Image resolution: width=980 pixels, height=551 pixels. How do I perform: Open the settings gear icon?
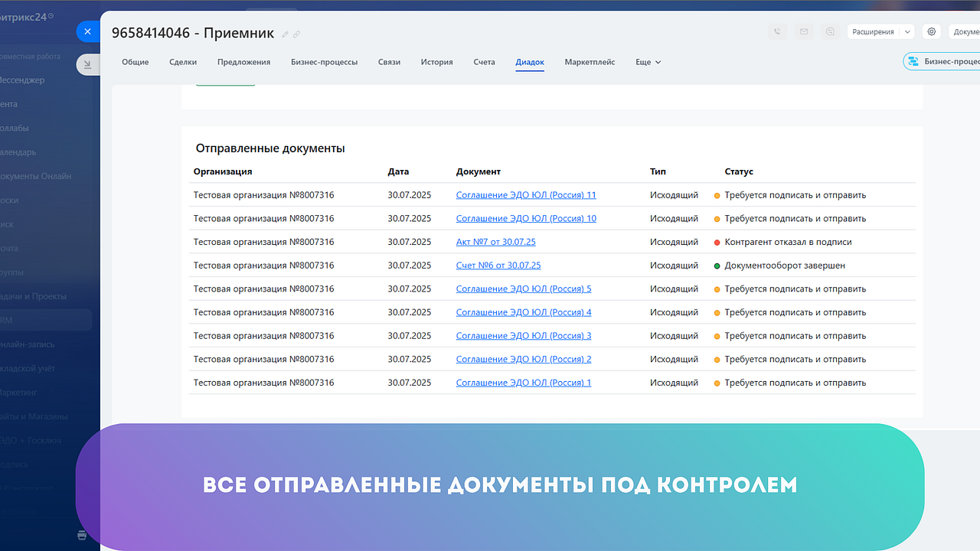click(932, 32)
